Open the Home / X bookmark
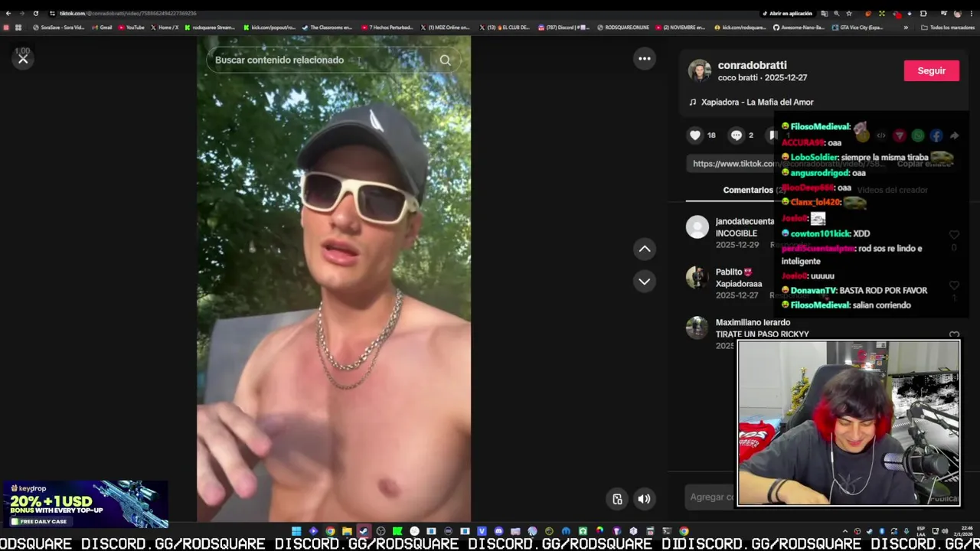The width and height of the screenshot is (980, 551). pyautogui.click(x=165, y=28)
